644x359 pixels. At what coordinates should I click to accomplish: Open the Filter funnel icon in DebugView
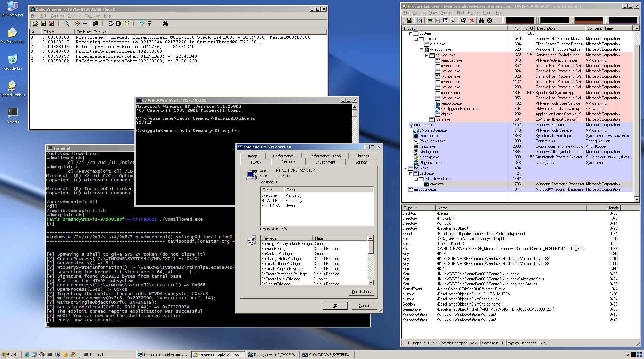pos(142,23)
